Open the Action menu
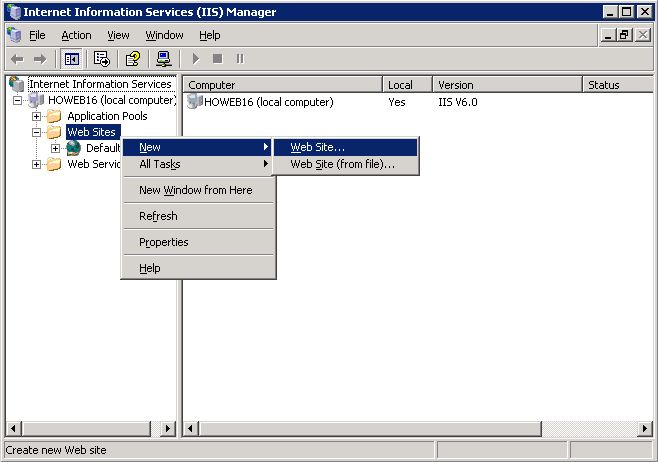658x462 pixels. 76,35
